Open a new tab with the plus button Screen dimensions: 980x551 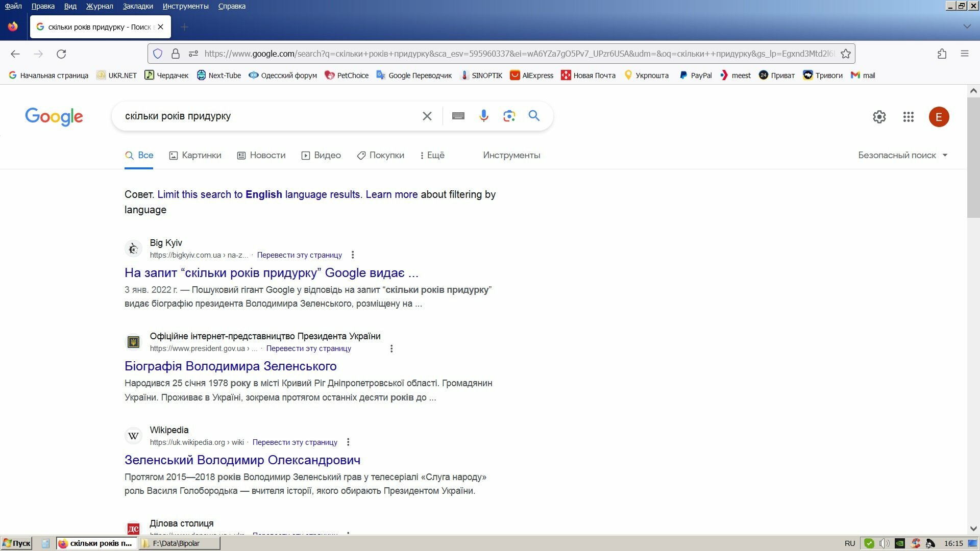(x=184, y=27)
